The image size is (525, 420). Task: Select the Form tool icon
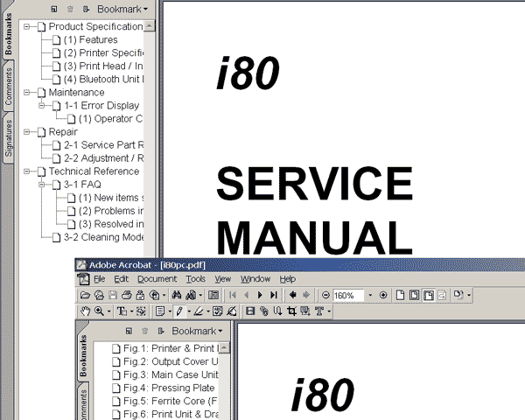click(x=305, y=311)
